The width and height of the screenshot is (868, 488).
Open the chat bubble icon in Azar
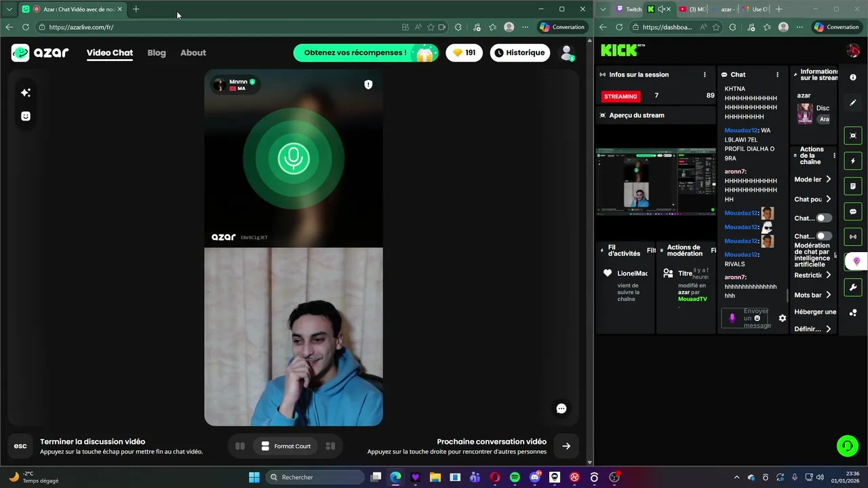coord(561,408)
